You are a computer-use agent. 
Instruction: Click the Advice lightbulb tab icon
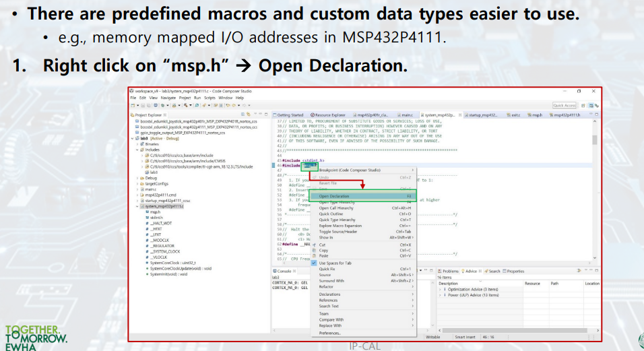click(463, 271)
